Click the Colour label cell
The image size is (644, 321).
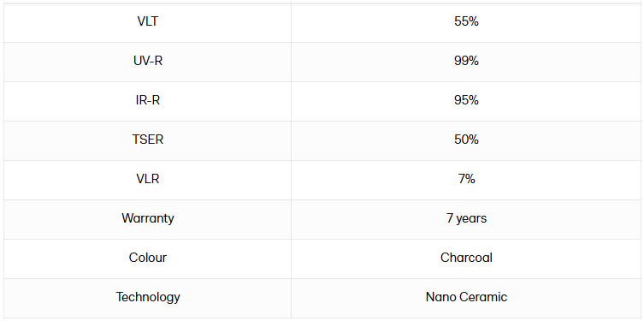coord(147,258)
